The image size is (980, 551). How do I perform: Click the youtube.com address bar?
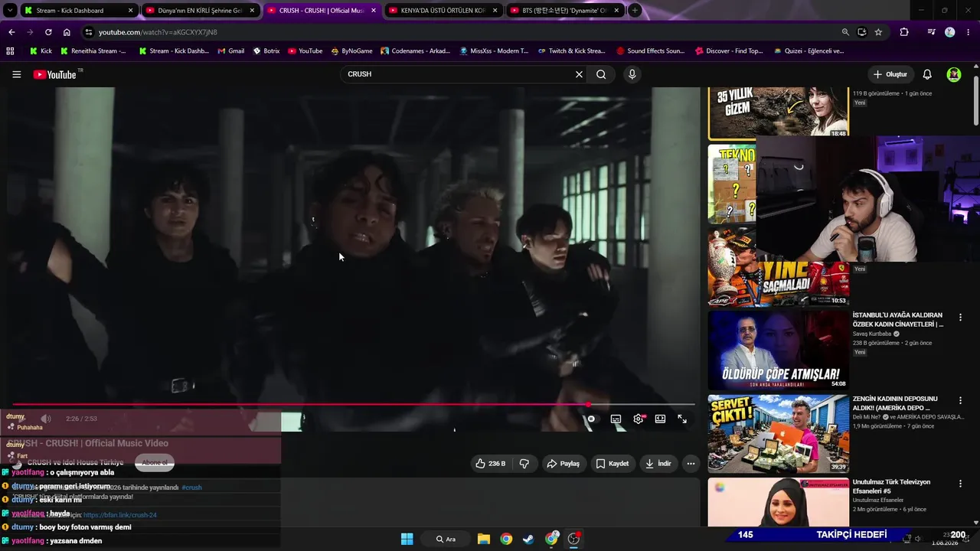click(459, 32)
